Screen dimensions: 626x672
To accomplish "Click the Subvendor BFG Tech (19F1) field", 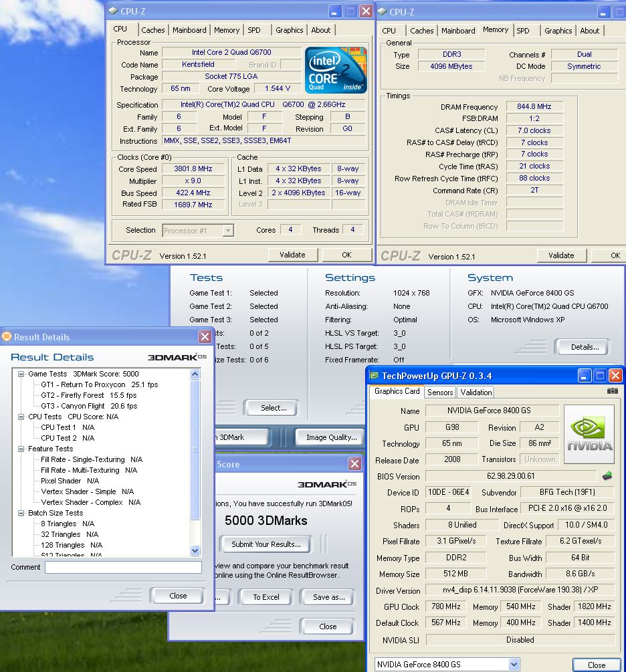I will click(x=567, y=492).
